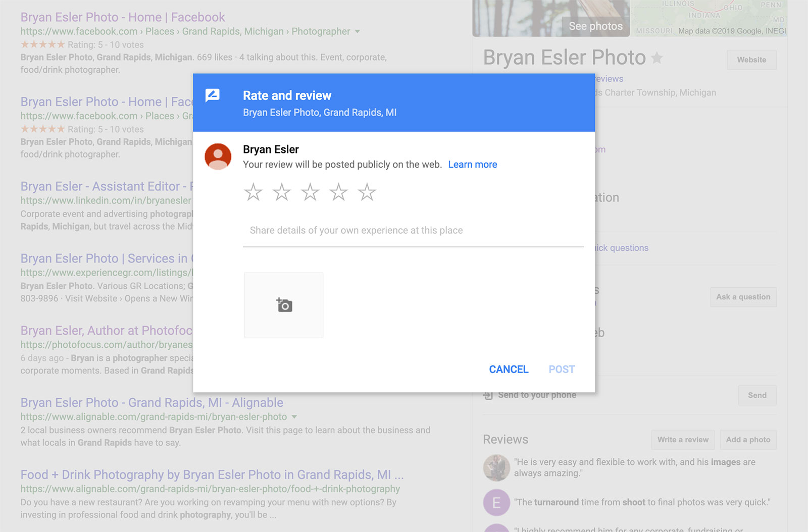
Task: Type in the share details review field
Action: pyautogui.click(x=413, y=231)
